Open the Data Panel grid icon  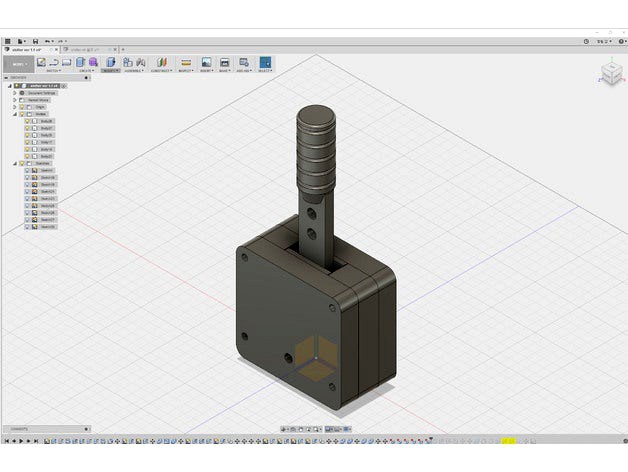pyautogui.click(x=8, y=41)
